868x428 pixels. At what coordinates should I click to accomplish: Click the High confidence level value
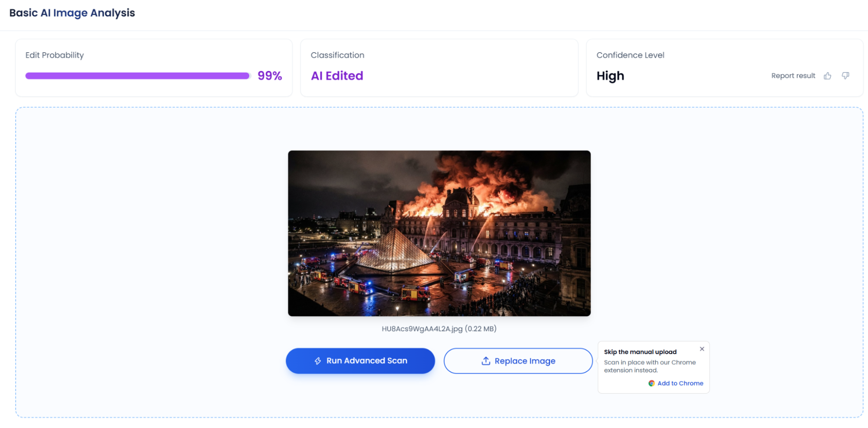click(610, 76)
